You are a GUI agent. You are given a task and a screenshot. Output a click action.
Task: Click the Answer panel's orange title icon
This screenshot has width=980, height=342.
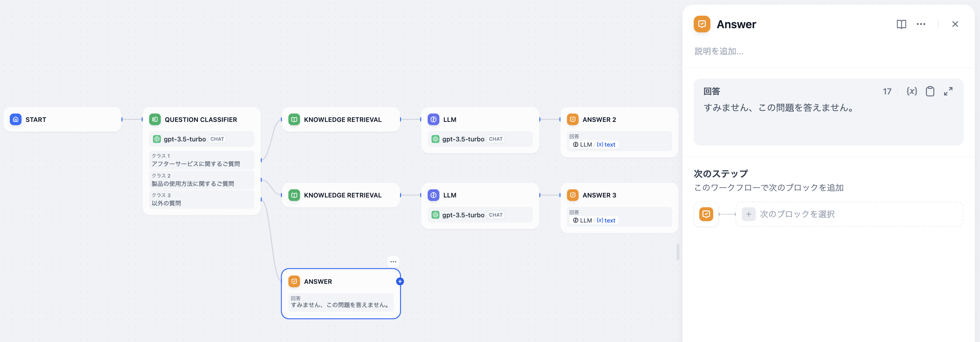click(702, 24)
